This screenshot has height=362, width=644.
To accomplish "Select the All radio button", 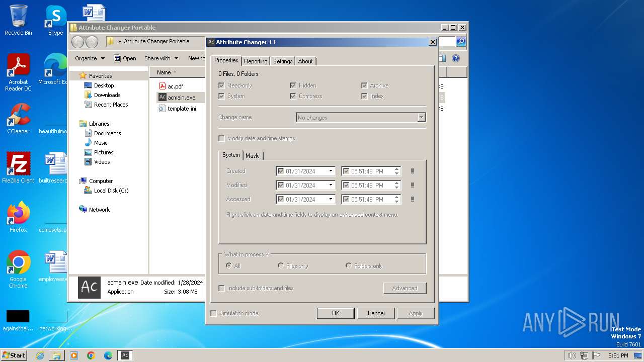I will click(229, 265).
